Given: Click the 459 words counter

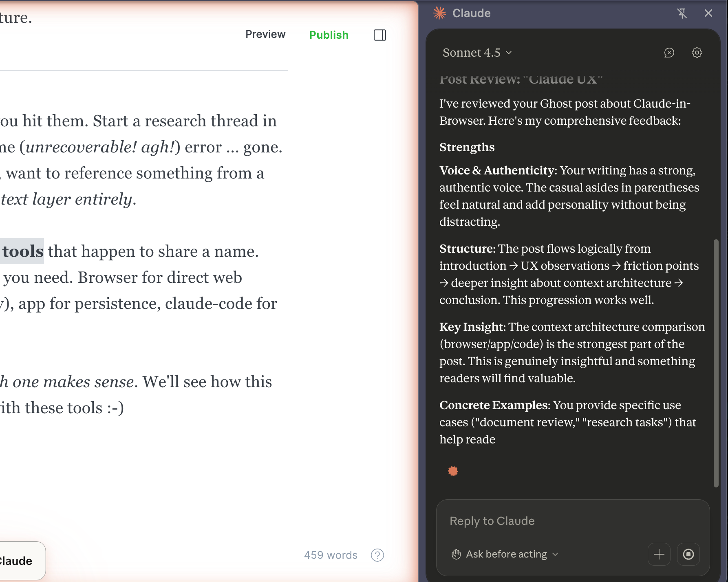Looking at the screenshot, I should coord(331,555).
